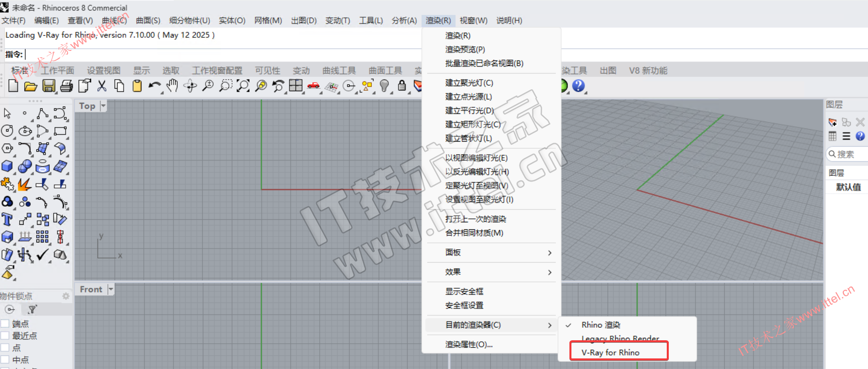Screen dimensions: 868x369
Task: Select the Box solid tool in sidebar
Action: (x=8, y=166)
